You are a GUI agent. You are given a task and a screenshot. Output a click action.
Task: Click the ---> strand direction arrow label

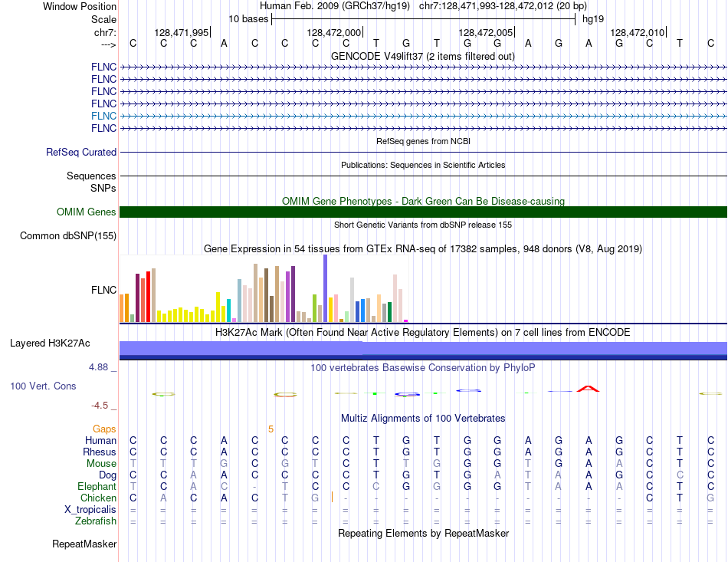108,44
